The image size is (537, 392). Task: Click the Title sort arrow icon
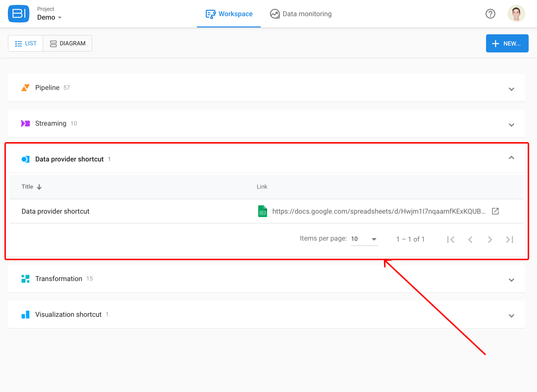(39, 187)
